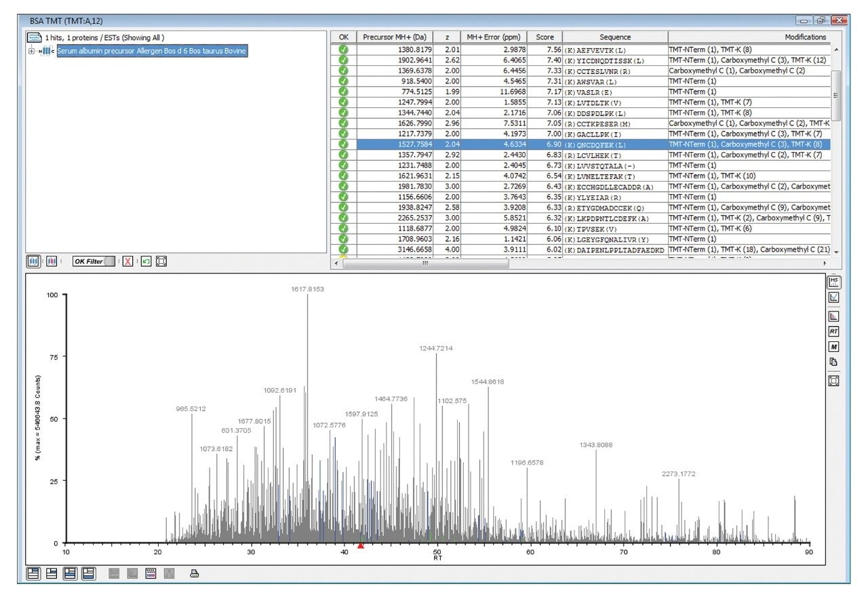Select the (K)LGEYGFQNALIVR(Y) sequence cell
The image size is (868, 599).
615,239
